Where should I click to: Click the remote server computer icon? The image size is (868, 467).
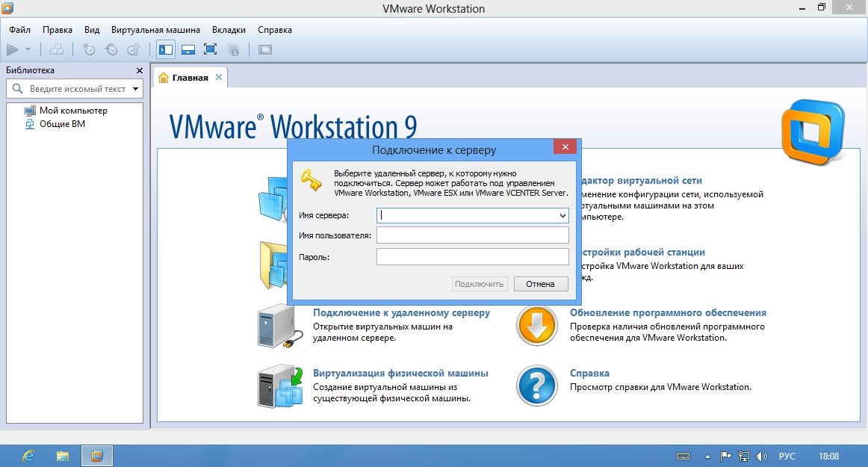tap(280, 327)
